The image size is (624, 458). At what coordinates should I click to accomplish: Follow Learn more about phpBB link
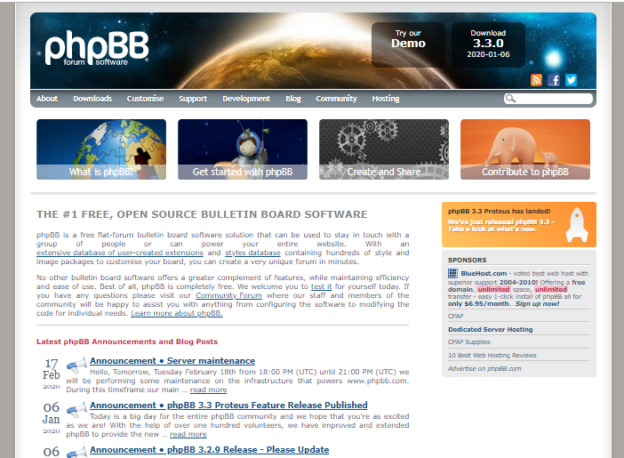pos(177,313)
